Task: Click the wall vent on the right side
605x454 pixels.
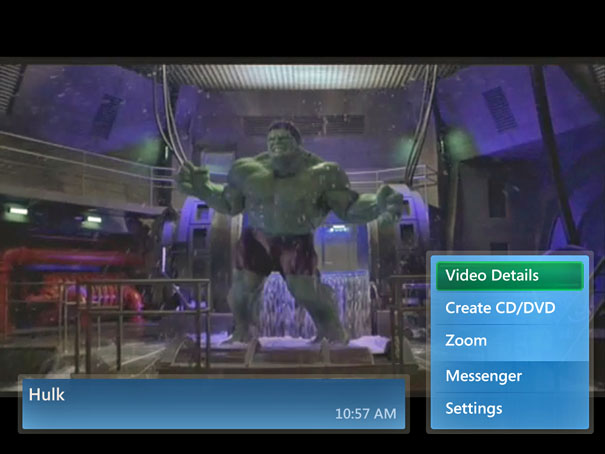Action: pyautogui.click(x=499, y=108)
